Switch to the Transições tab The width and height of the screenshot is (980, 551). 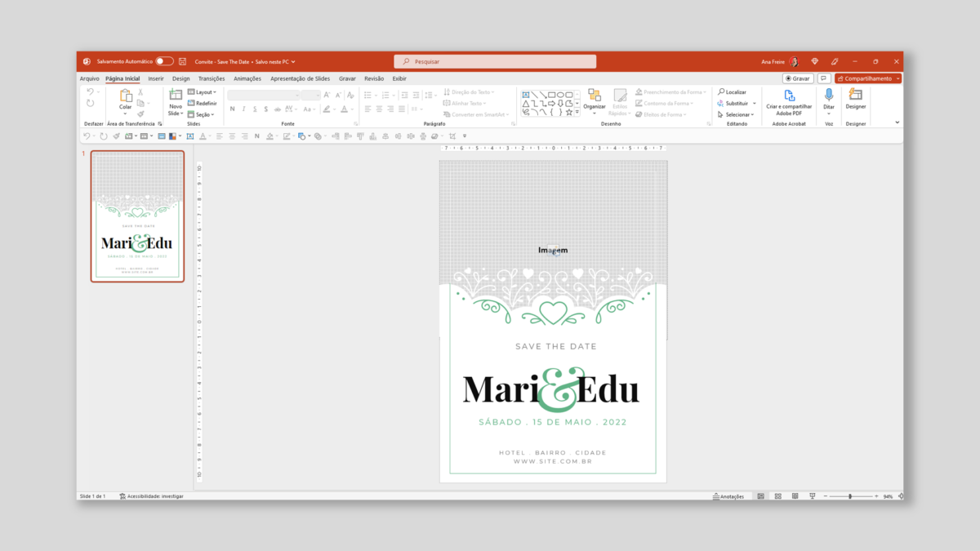click(212, 78)
